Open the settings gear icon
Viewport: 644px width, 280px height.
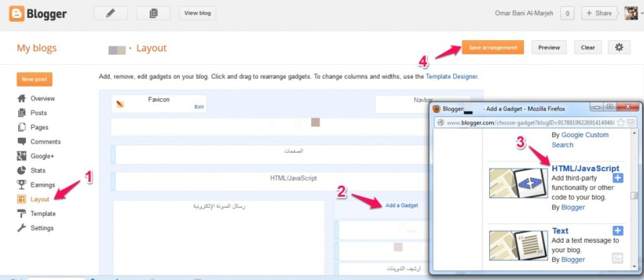619,48
